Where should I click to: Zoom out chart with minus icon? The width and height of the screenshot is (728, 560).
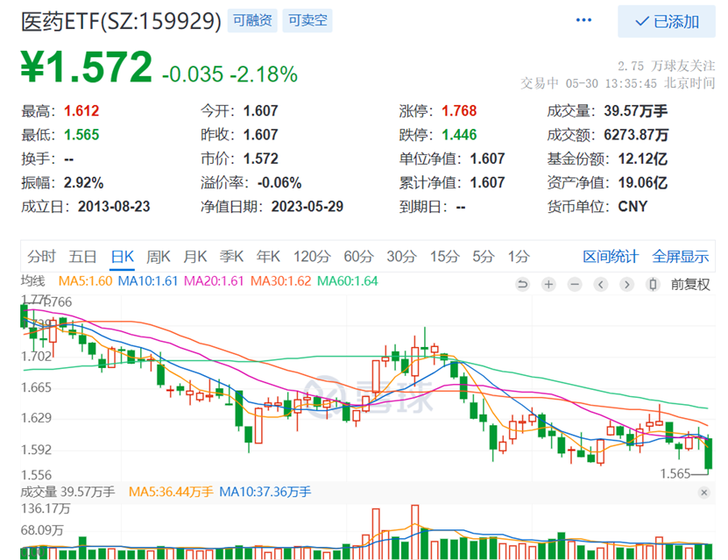tap(575, 284)
